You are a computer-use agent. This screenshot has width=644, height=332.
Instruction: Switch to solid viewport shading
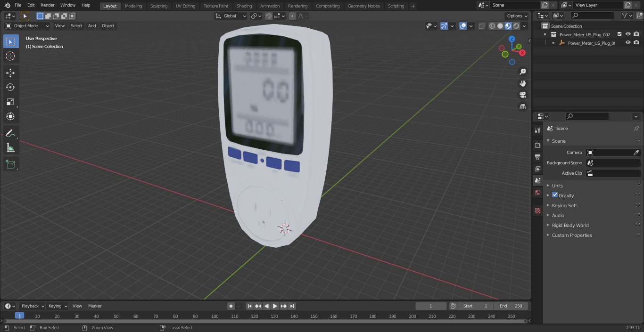point(500,26)
